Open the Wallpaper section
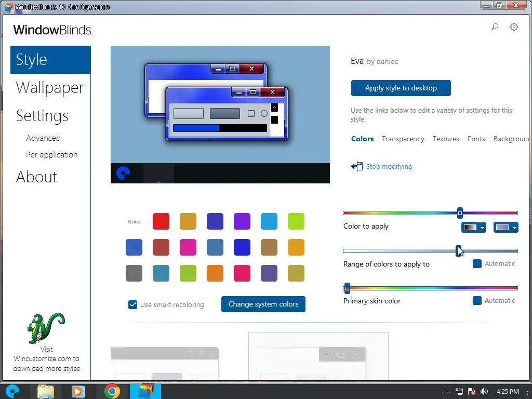Viewport: 532px width, 399px height. click(49, 87)
